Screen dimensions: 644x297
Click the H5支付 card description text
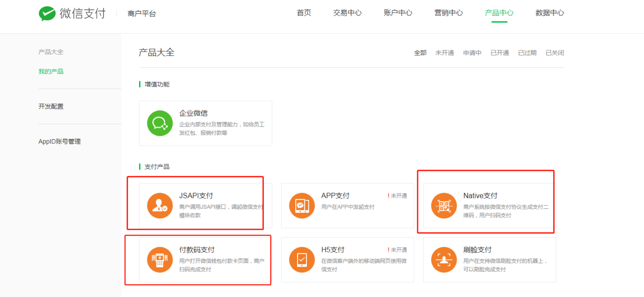point(364,265)
